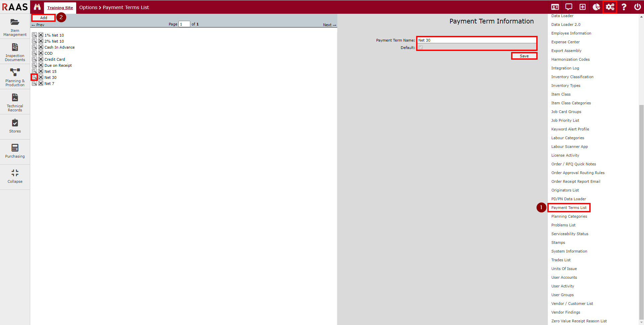Image resolution: width=644 pixels, height=325 pixels.
Task: Click the pie chart reports icon
Action: [596, 7]
